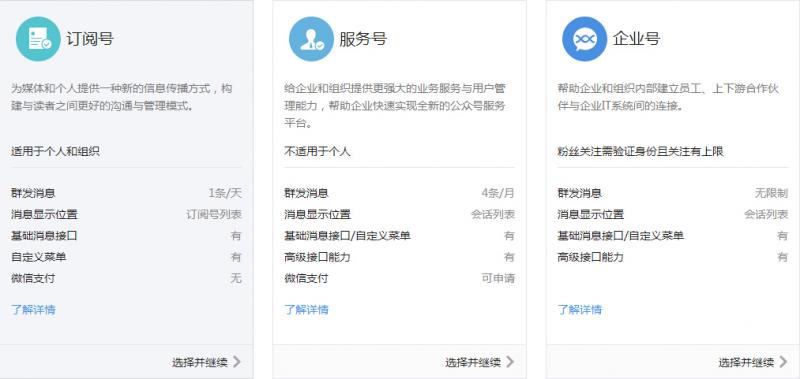Click the 企业号 description paragraph
The width and height of the screenshot is (800, 379).
(668, 97)
